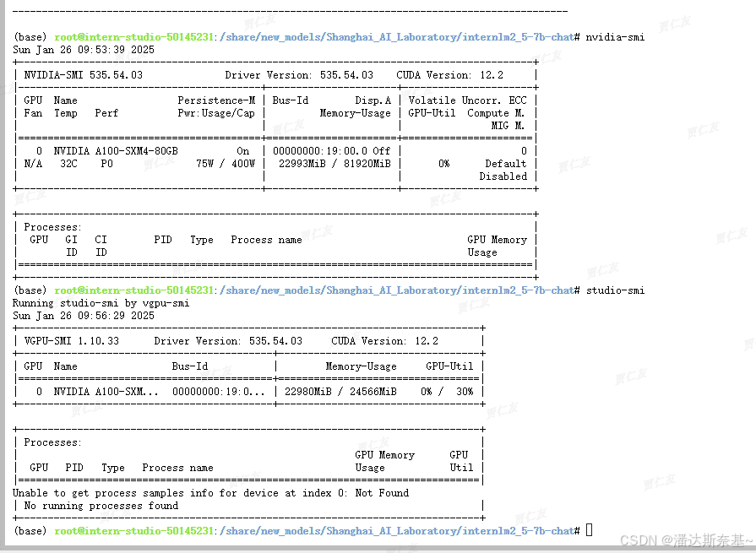Click the NVIDIA-SMI 535.54.03 version text
The image size is (756, 553).
[x=84, y=75]
